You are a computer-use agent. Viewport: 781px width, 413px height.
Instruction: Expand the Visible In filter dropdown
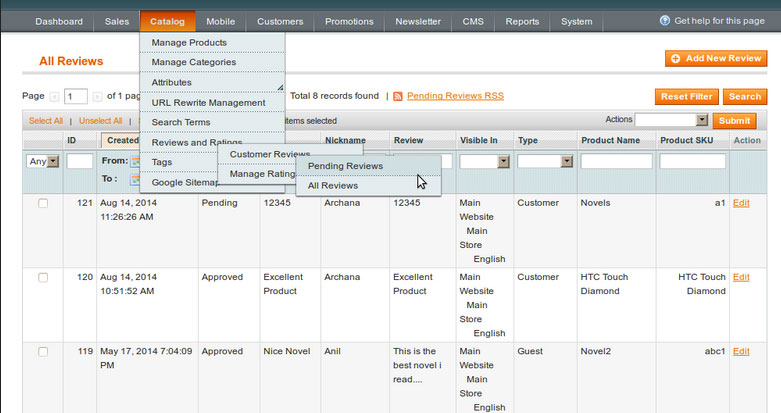[485, 161]
